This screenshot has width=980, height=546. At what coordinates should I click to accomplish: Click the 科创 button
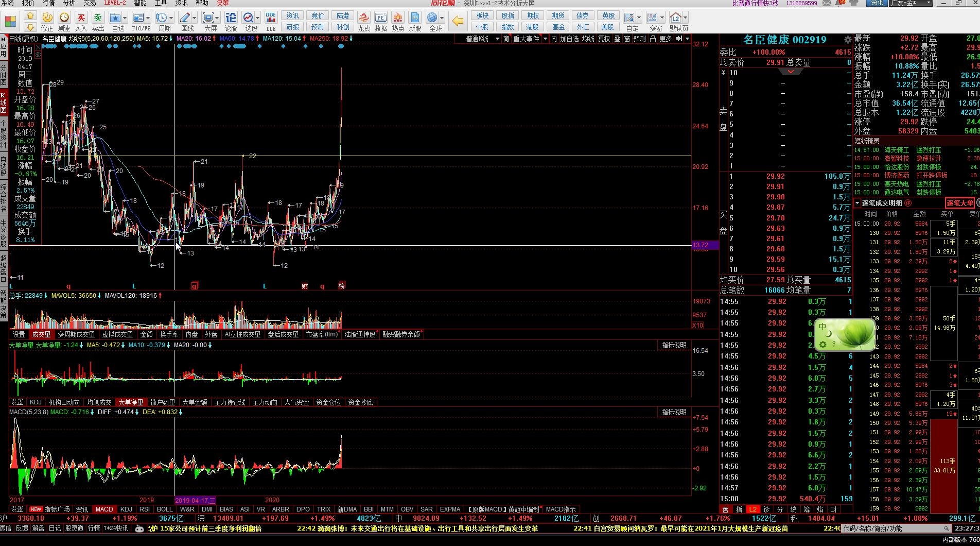(x=343, y=27)
